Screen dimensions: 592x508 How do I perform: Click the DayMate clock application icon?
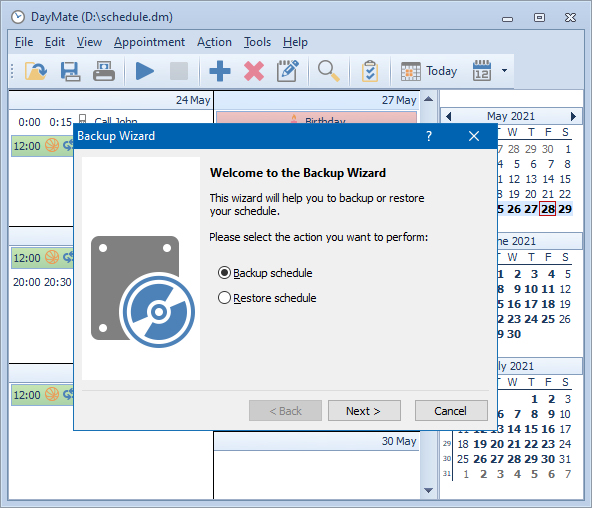click(18, 17)
